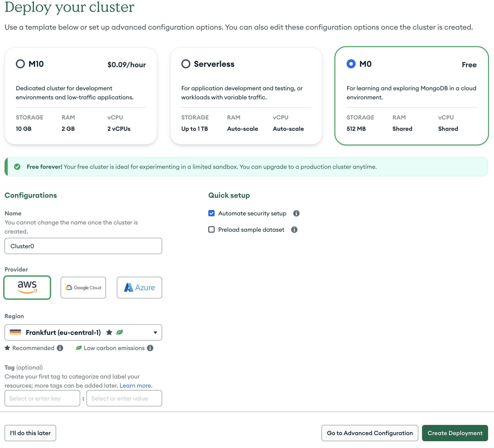Click the Low carbon emissions leaf icon
494x448 pixels.
(78, 348)
